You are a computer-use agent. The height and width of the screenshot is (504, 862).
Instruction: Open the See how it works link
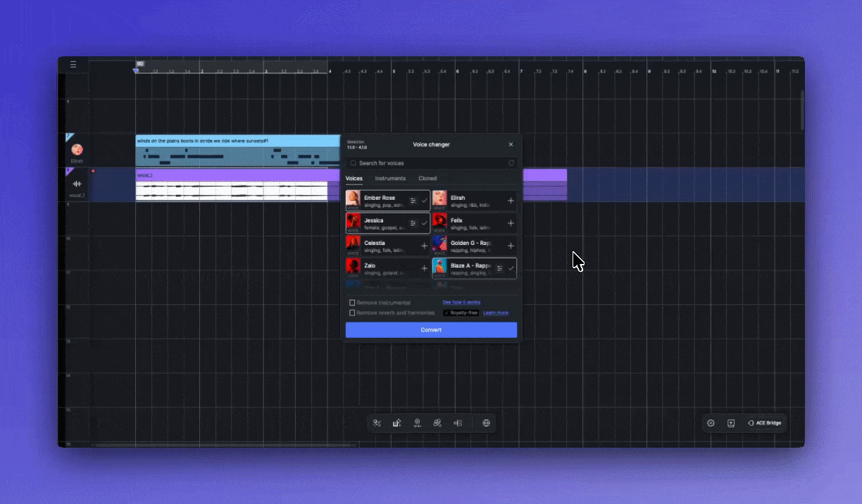point(461,302)
